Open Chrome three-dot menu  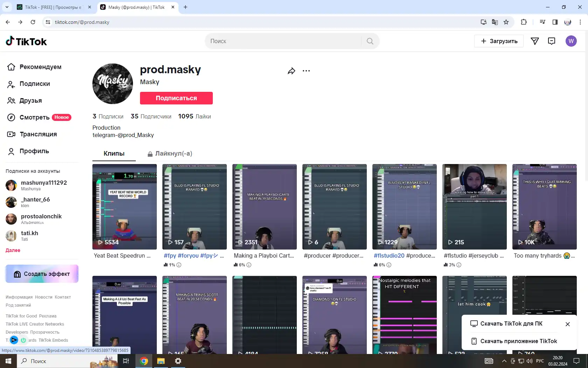pyautogui.click(x=580, y=22)
